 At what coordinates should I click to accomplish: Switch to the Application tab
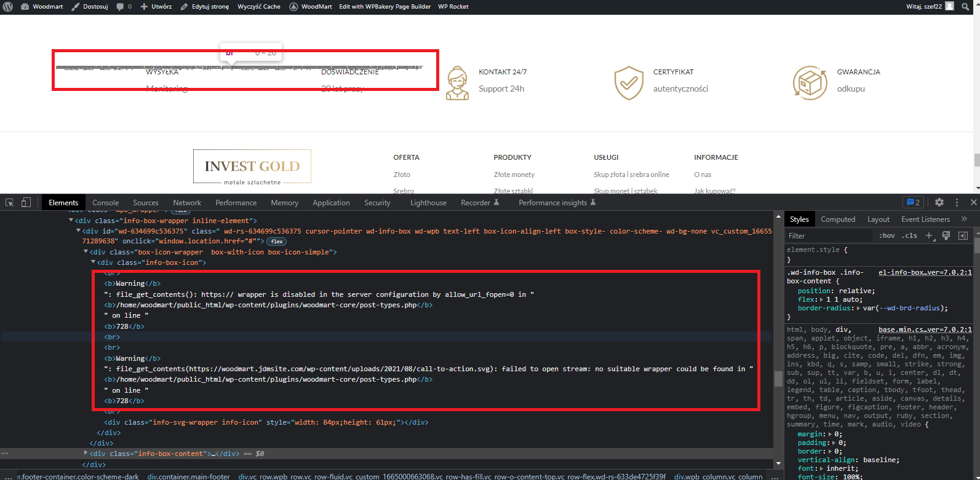click(x=331, y=203)
